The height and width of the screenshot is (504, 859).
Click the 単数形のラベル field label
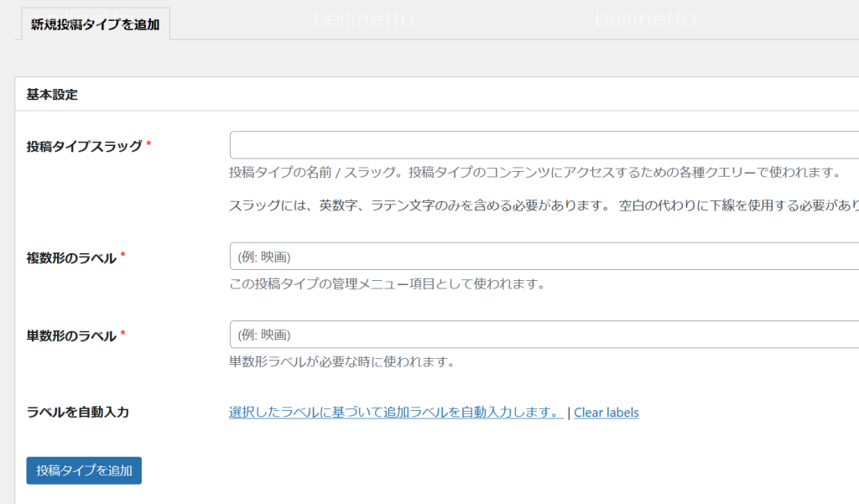coord(71,335)
